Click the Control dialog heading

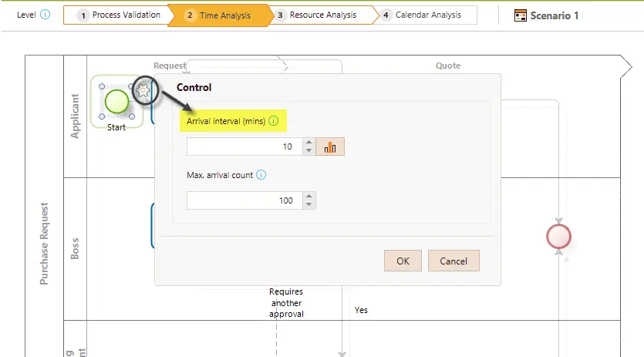pos(194,87)
